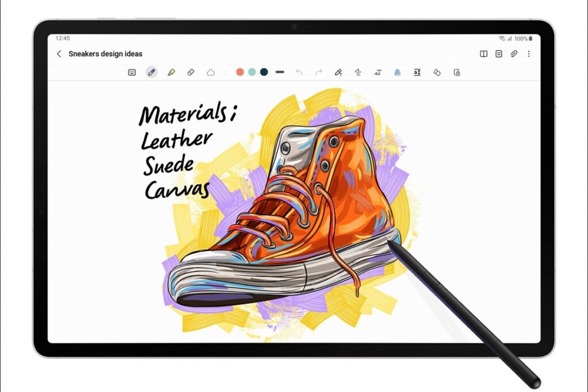Viewport: 588px width, 392px height.
Task: Toggle the page view layout icon
Action: pos(498,53)
